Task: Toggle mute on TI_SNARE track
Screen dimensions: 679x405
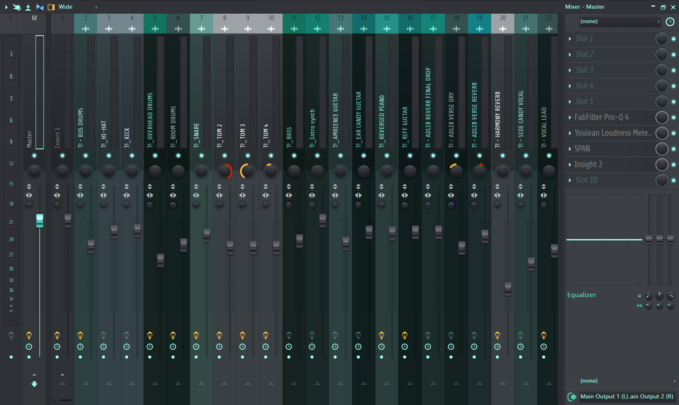Action: (x=201, y=156)
